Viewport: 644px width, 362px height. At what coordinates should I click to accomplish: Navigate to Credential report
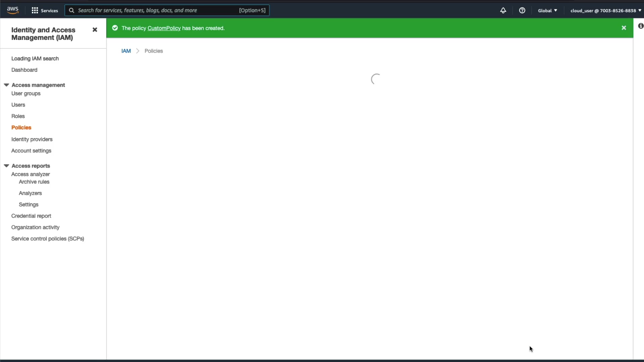click(x=31, y=216)
